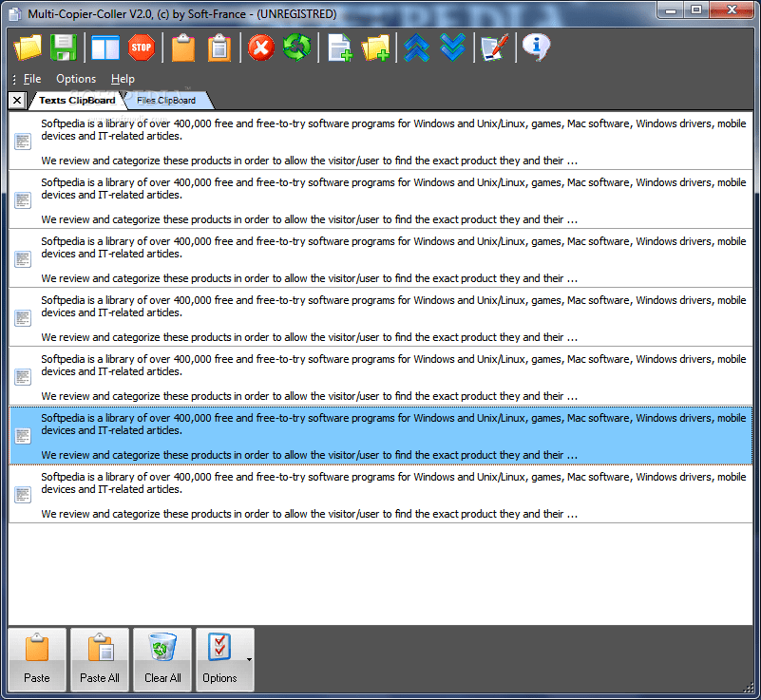
Task: Toggle the split-panel layout toolbar icon
Action: (105, 47)
